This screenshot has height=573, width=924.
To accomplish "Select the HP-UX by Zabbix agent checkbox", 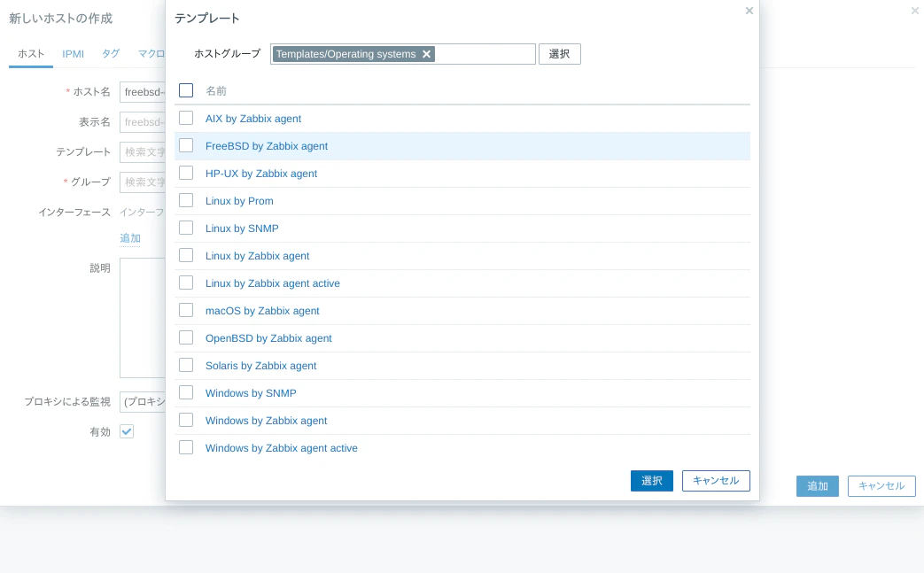I will pos(186,173).
